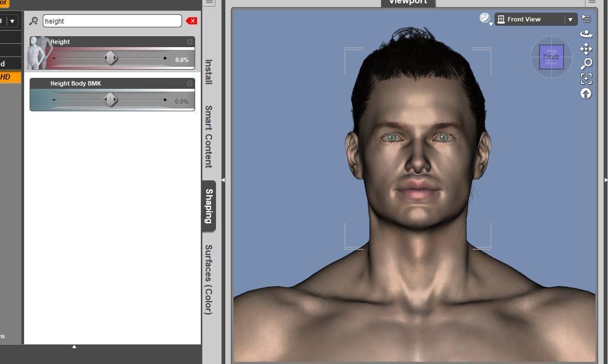Click the Height Body BMK label
608x364 pixels.
point(76,83)
